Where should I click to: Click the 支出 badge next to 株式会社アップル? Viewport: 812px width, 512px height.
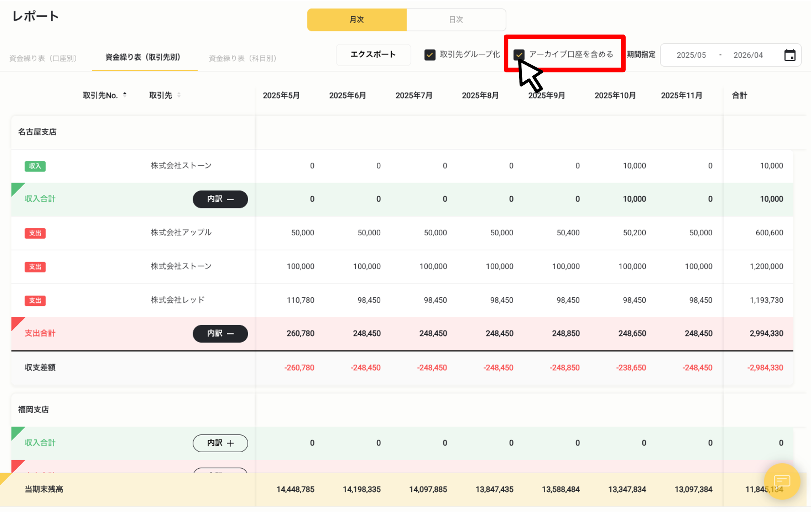coord(35,233)
